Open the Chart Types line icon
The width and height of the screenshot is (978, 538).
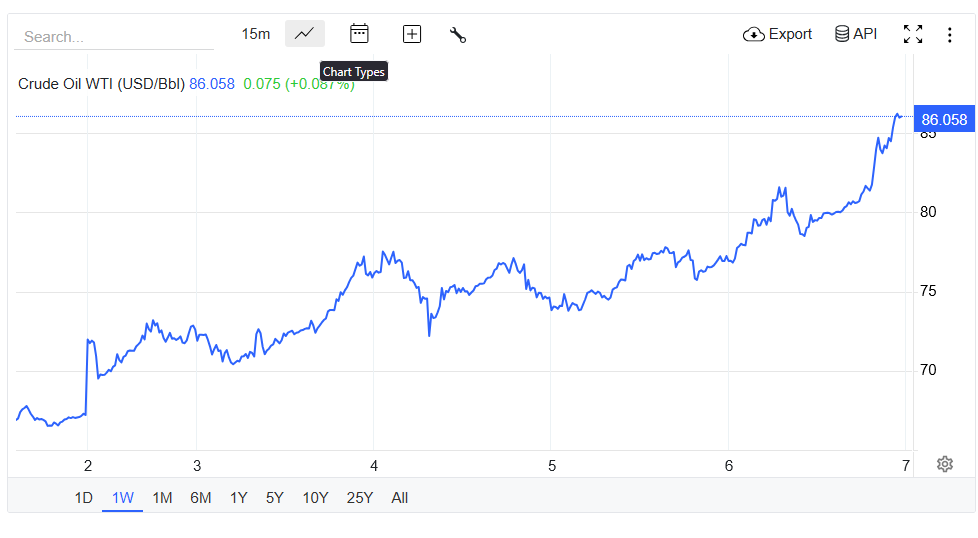(304, 34)
